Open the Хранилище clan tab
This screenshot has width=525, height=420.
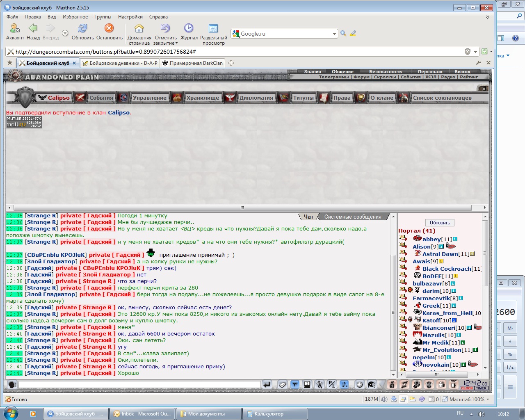203,98
